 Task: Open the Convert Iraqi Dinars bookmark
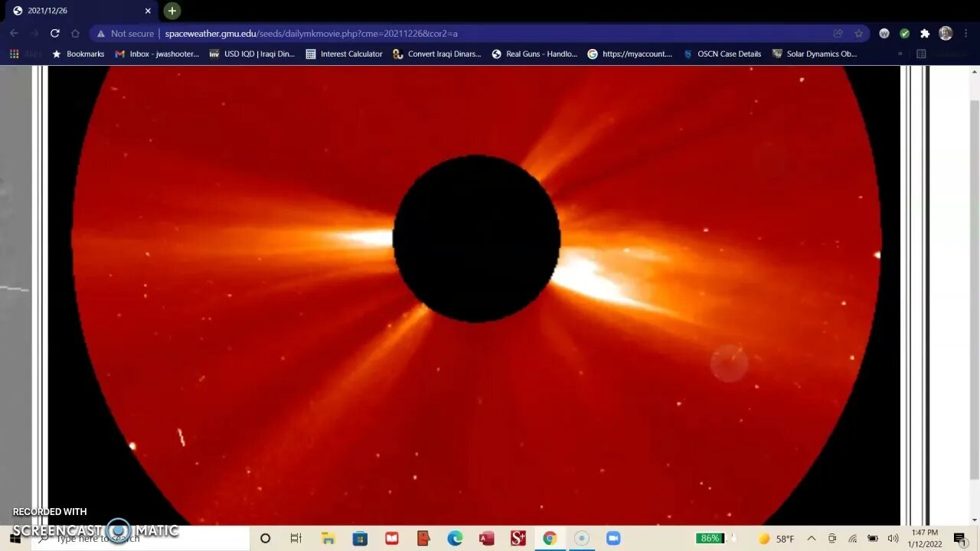(x=437, y=54)
